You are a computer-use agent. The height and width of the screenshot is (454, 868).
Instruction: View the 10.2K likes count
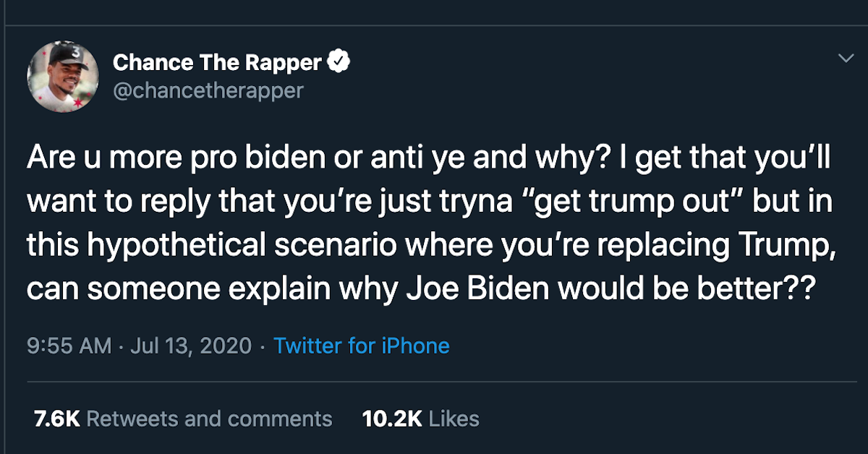coord(392,418)
